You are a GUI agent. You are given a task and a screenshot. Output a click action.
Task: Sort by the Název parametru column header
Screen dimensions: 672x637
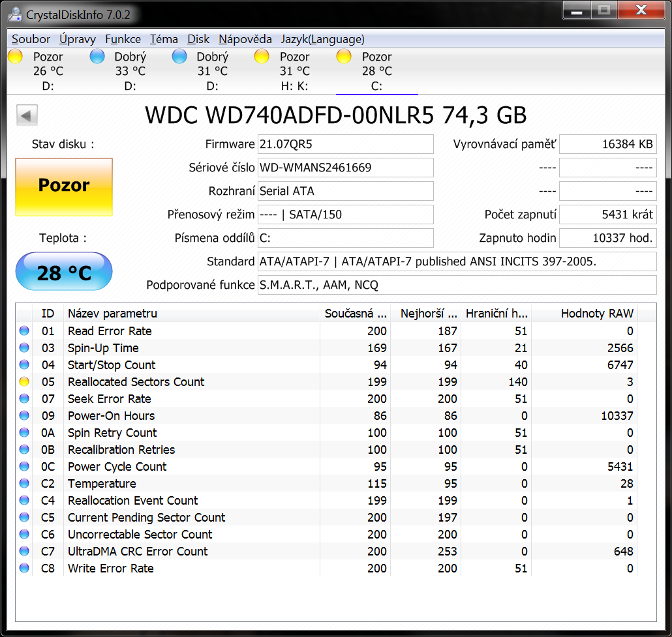tap(112, 314)
